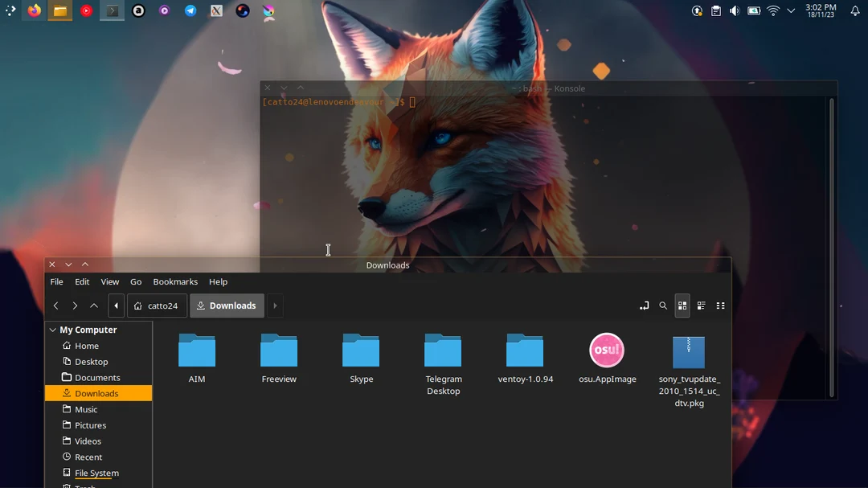Open Wi-Fi network settings from tray

[772, 10]
